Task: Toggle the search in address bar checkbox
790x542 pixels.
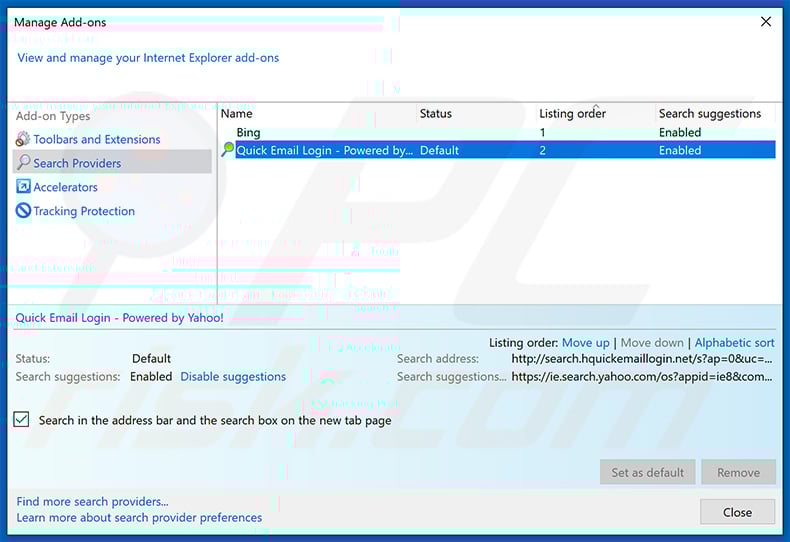Action: tap(21, 419)
